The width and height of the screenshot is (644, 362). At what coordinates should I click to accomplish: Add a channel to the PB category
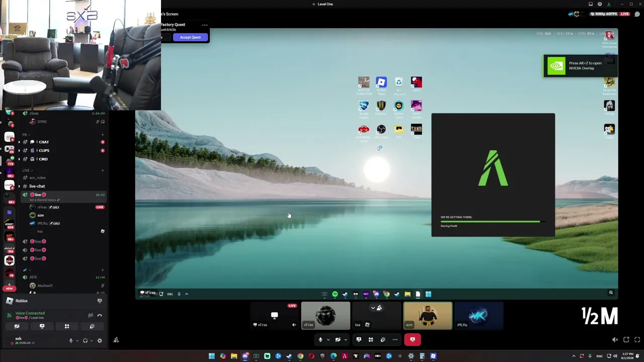tap(103, 135)
